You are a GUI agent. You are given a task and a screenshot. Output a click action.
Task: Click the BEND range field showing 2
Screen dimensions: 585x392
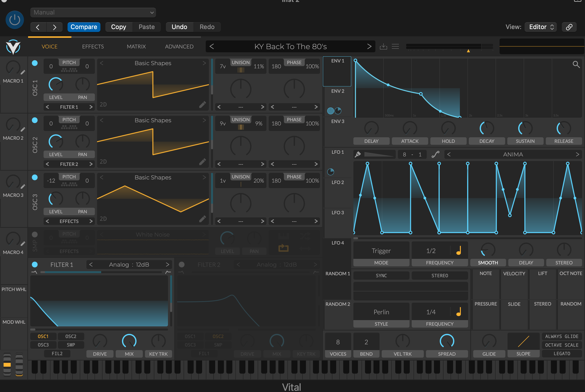366,342
